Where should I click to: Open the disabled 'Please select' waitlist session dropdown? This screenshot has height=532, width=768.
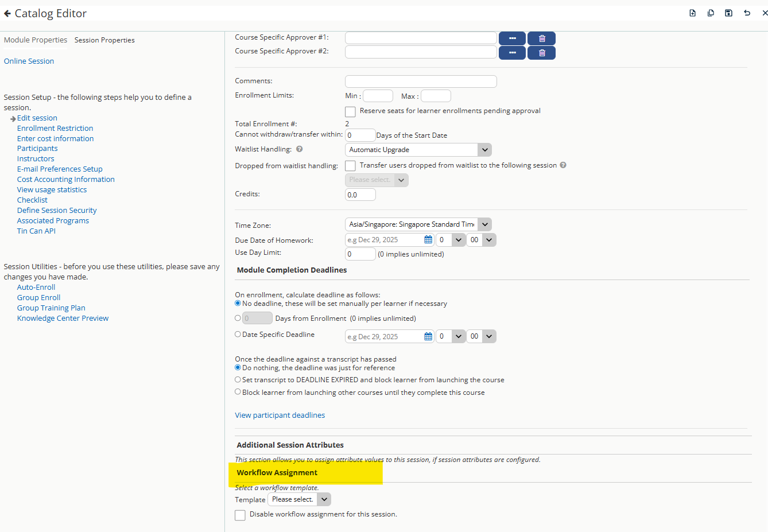coord(377,180)
